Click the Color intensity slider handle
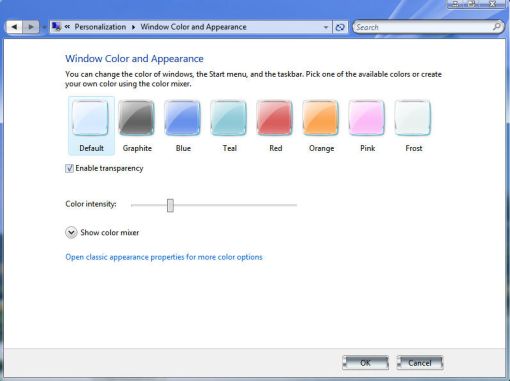Screen dimensions: 510x381 [x=170, y=205]
